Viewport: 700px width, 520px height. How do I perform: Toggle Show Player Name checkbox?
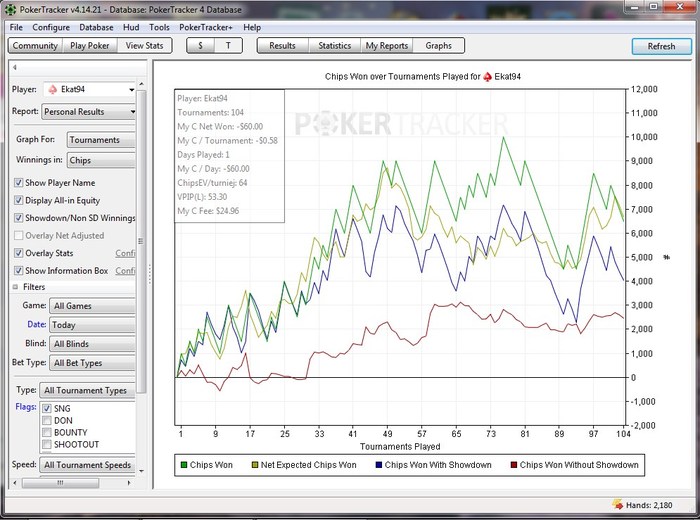point(18,183)
